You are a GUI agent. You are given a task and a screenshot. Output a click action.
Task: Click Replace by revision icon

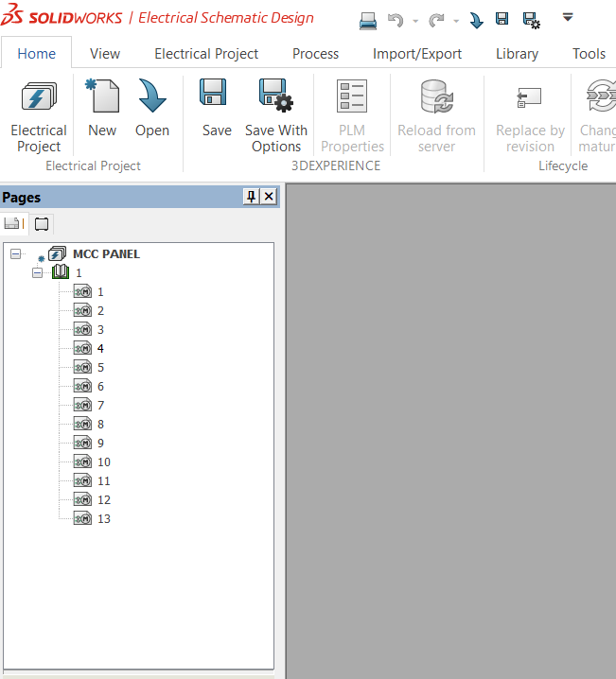pyautogui.click(x=529, y=97)
